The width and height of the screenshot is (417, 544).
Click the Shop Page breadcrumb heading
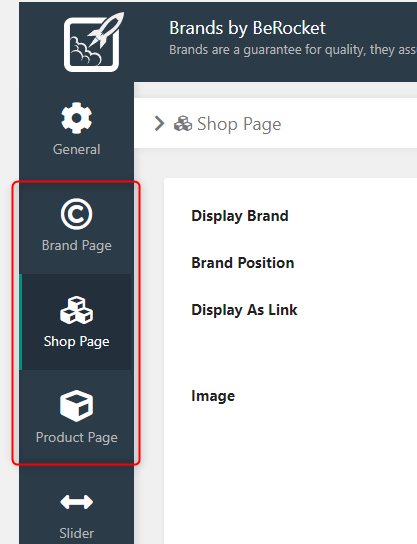239,124
